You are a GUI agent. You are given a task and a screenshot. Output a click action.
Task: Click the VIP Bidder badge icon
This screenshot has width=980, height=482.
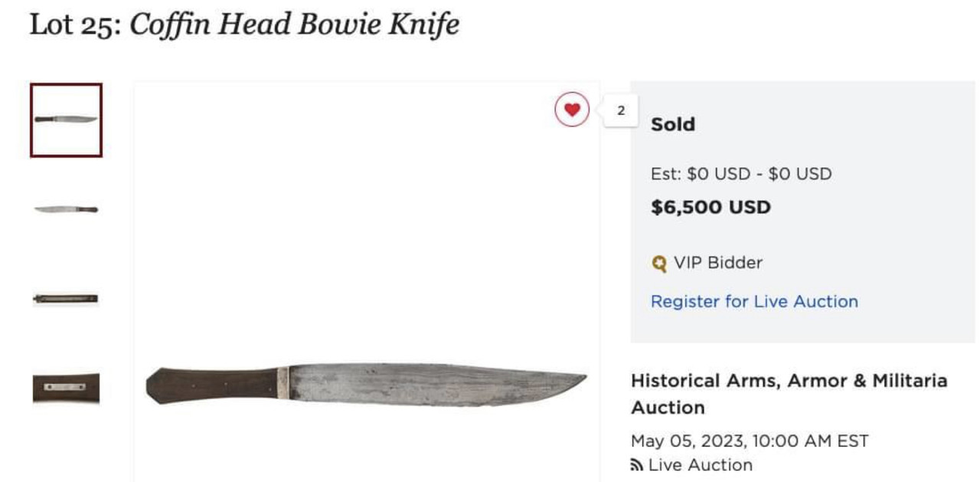click(x=659, y=264)
